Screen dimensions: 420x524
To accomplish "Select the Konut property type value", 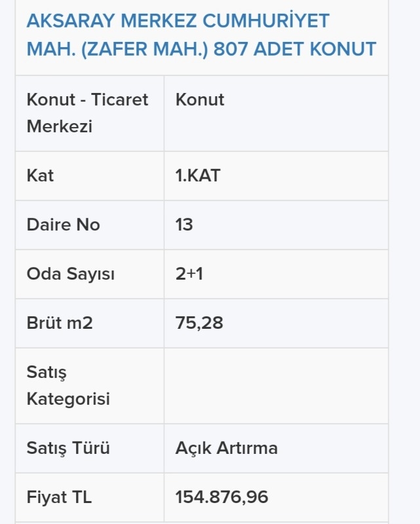I will coord(200,100).
